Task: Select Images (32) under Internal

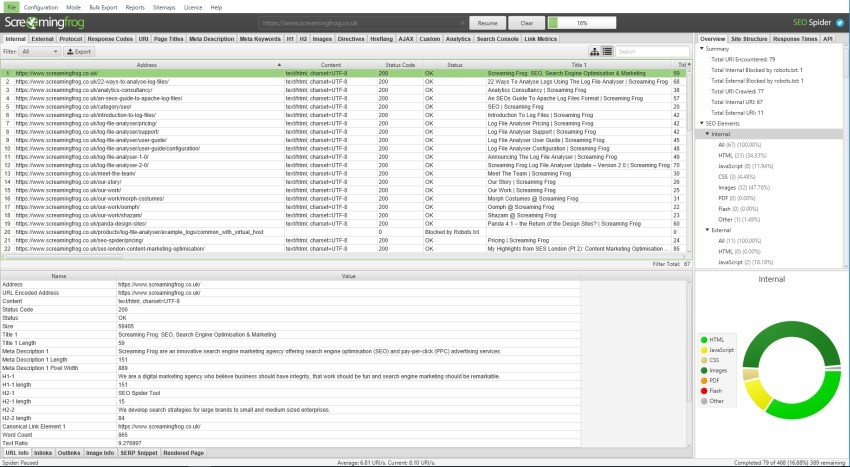Action: pyautogui.click(x=744, y=188)
